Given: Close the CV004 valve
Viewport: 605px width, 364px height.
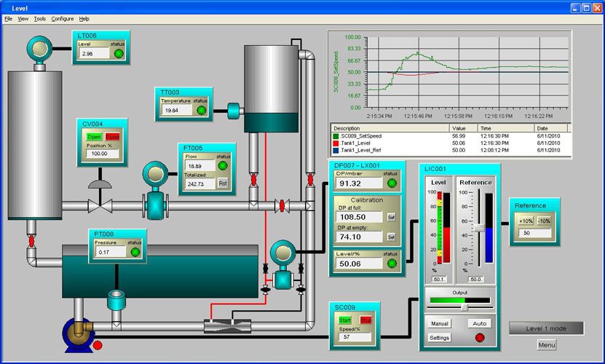Looking at the screenshot, I should click(112, 137).
